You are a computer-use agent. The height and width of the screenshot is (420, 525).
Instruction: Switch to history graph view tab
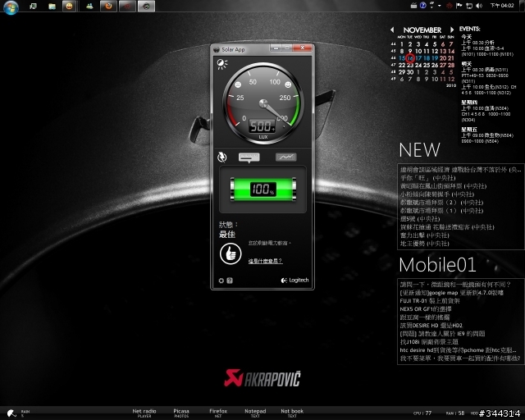point(286,157)
